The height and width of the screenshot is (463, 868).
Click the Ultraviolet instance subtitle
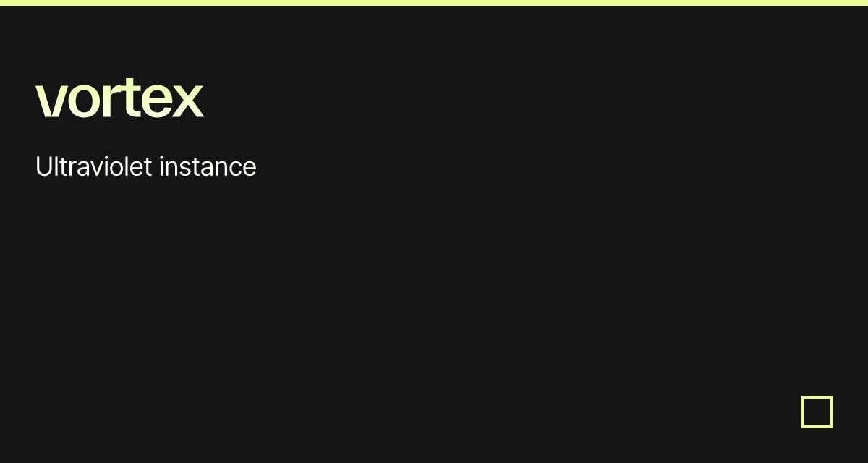[x=145, y=167]
